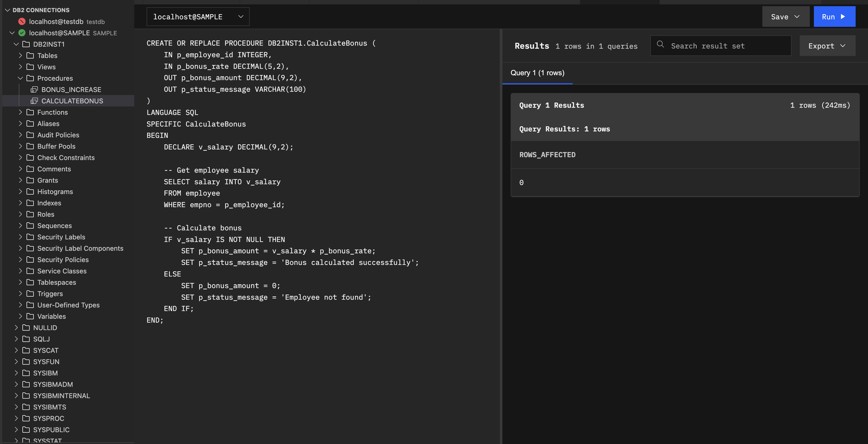Viewport: 868px width, 444px height.
Task: Collapse the Procedures folder
Action: pyautogui.click(x=20, y=78)
